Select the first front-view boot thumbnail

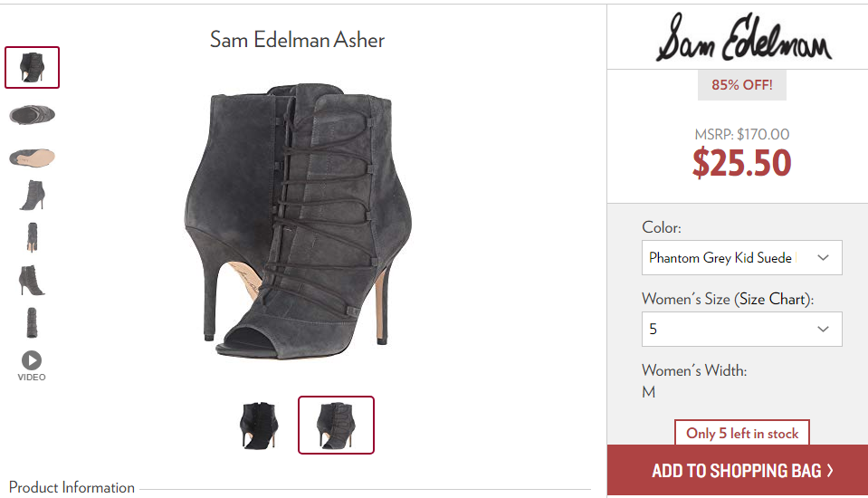point(32,68)
